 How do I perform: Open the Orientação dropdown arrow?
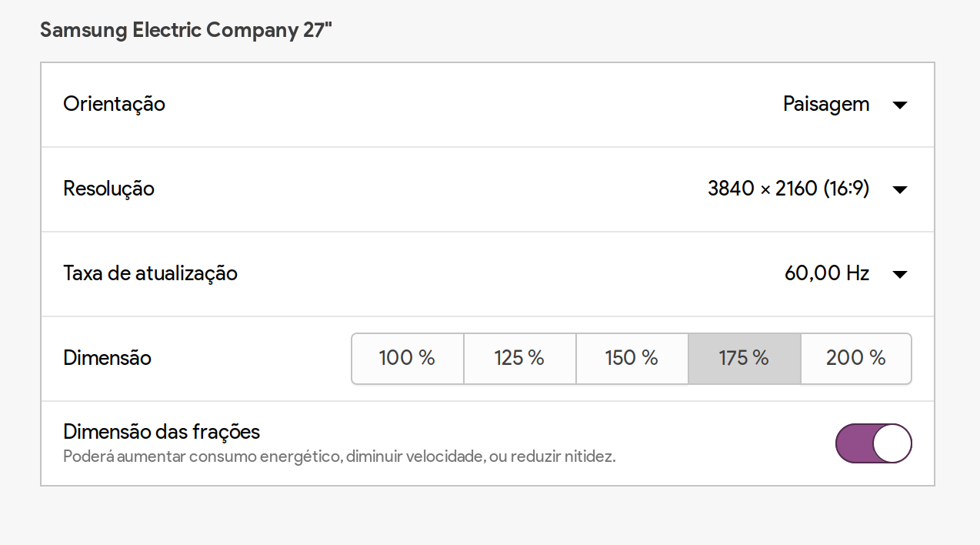(900, 105)
